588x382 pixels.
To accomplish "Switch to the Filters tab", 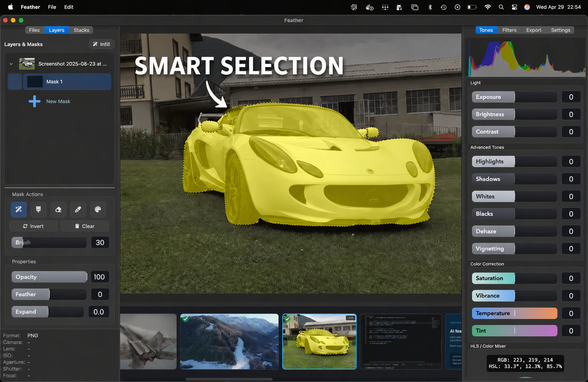I will point(509,30).
